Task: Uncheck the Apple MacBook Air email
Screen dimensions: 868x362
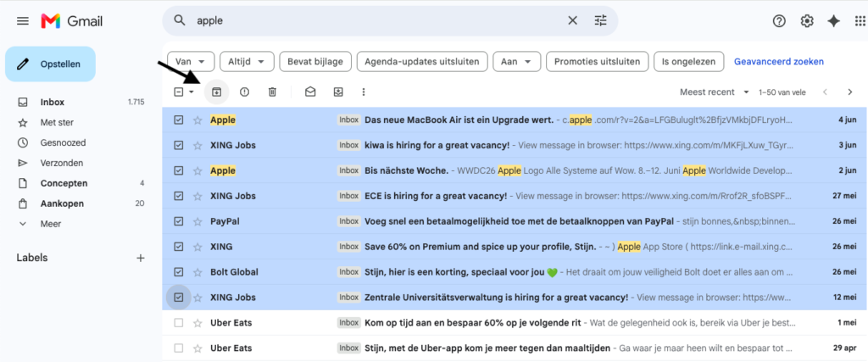Action: pos(178,120)
